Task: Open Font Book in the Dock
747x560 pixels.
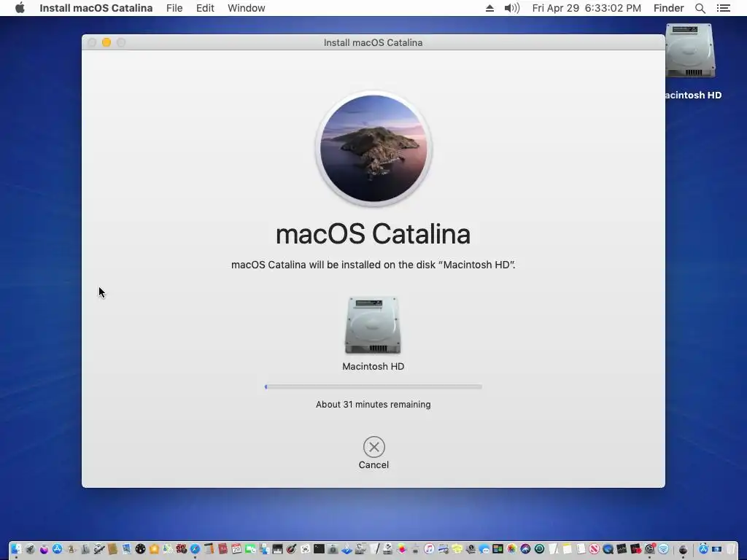Action: tap(85, 549)
